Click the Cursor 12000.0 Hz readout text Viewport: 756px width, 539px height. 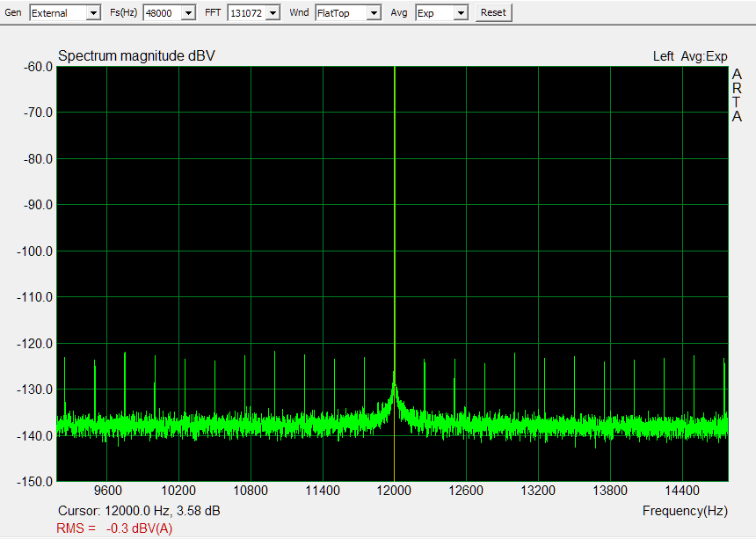point(139,511)
